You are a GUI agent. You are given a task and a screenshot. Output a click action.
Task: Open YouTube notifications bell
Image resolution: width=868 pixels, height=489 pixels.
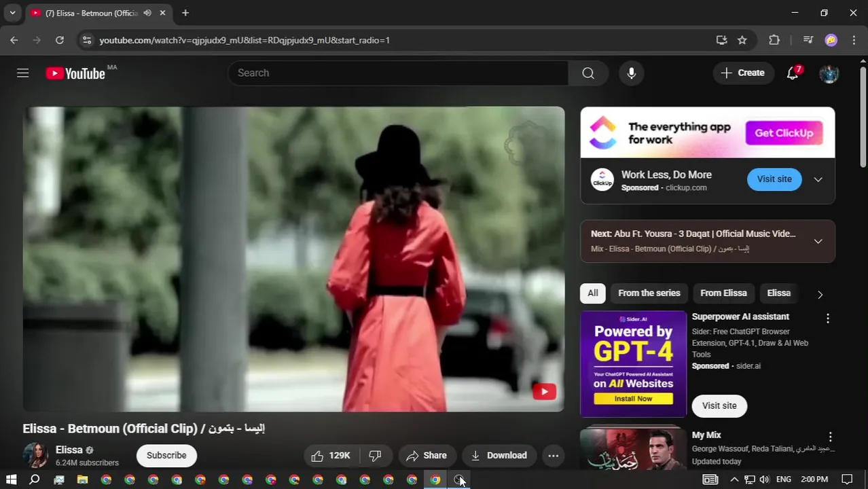tap(793, 73)
